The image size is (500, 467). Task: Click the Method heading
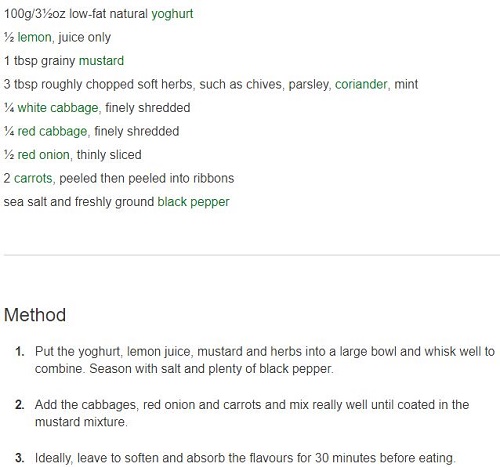(x=35, y=315)
